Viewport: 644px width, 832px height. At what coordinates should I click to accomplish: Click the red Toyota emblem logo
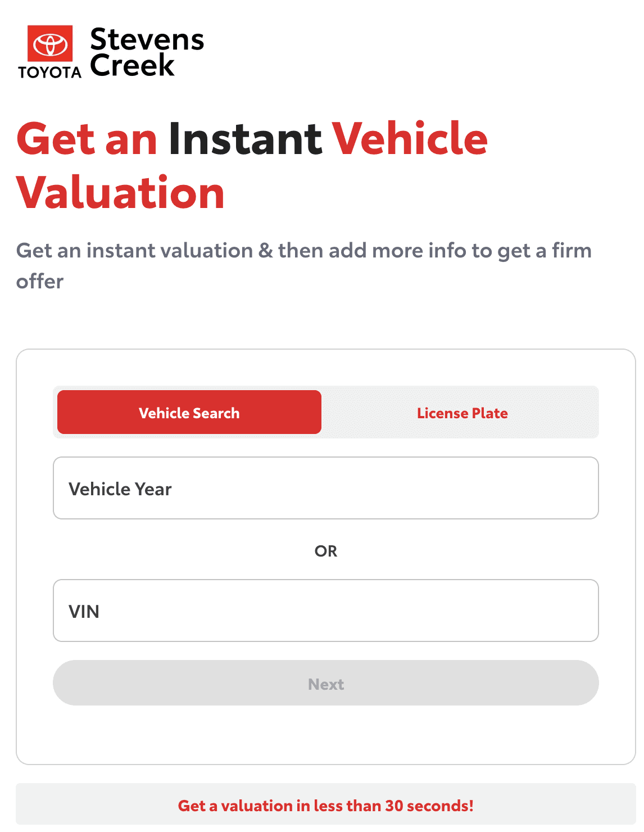pyautogui.click(x=50, y=43)
